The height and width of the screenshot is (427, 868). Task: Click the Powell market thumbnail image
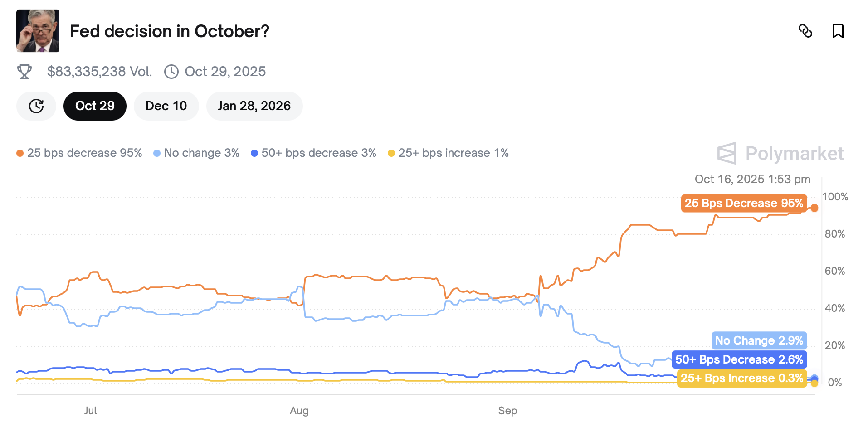pyautogui.click(x=38, y=31)
